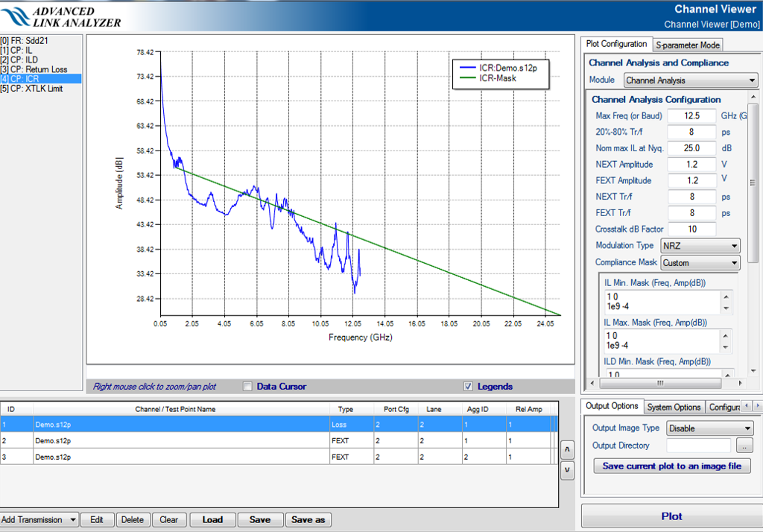The width and height of the screenshot is (763, 532).
Task: Switch to the S-parameter Mode tab
Action: (688, 45)
